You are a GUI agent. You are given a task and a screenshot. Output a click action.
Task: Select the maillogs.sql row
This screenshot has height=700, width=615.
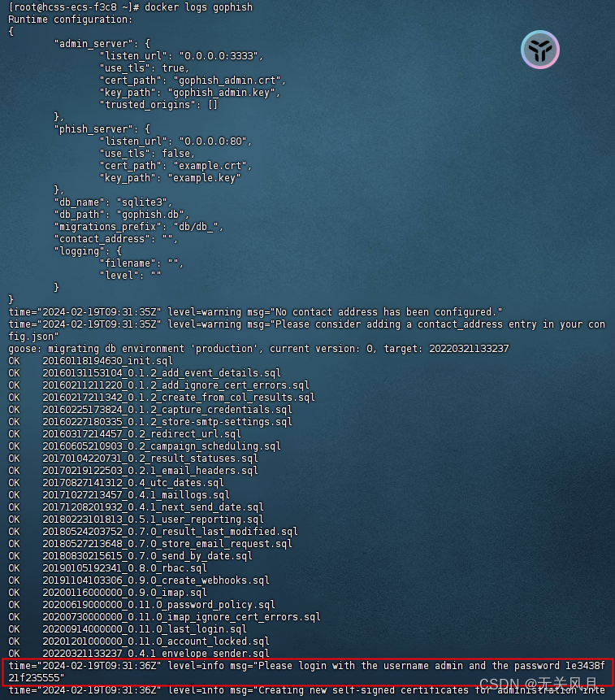119,494
